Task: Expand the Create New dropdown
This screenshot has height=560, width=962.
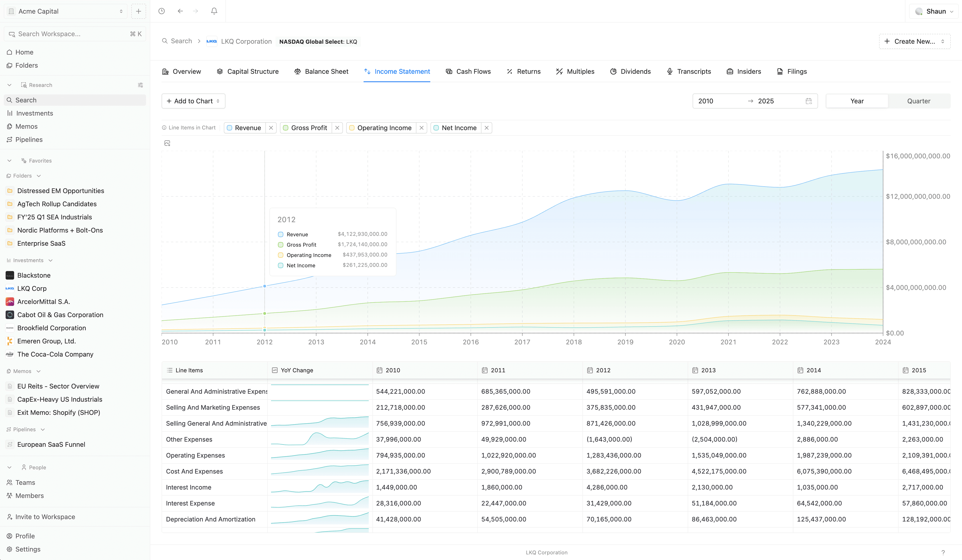Action: point(915,41)
